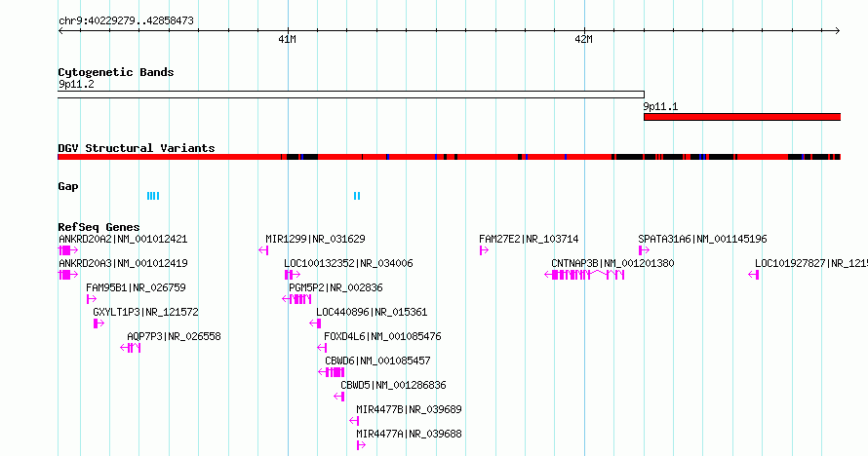
Task: Select the GXYLT1P3 gene glyph
Action: click(99, 323)
